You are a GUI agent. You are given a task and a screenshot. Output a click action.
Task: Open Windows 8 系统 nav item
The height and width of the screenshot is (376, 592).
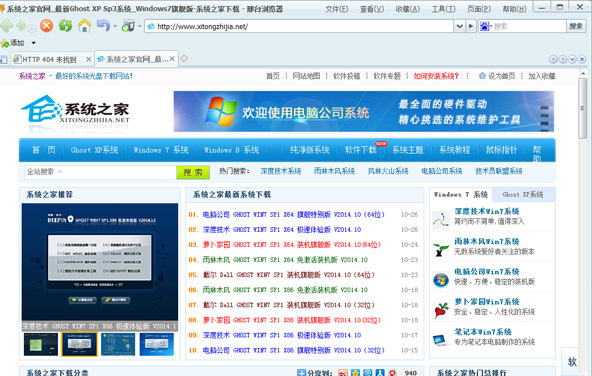[x=231, y=150]
